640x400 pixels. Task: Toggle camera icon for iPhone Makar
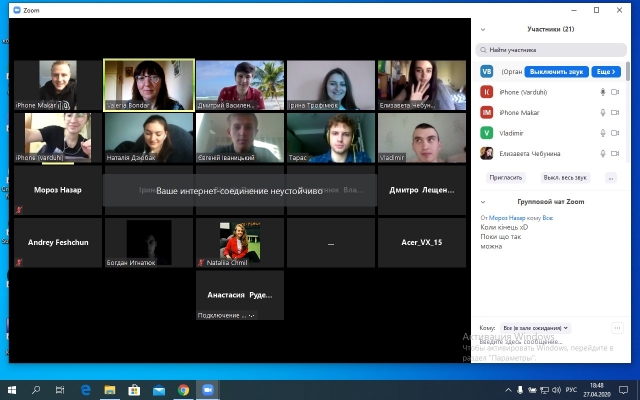(x=615, y=113)
